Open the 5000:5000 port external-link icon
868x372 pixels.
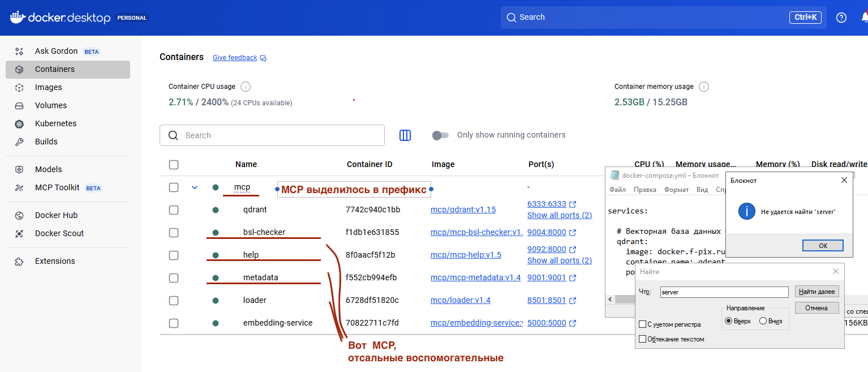[573, 323]
